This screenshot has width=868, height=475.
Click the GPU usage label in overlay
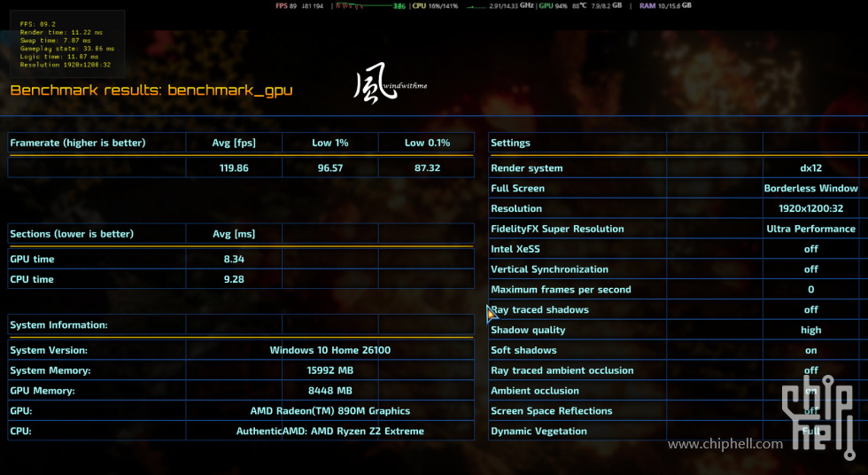click(x=545, y=5)
